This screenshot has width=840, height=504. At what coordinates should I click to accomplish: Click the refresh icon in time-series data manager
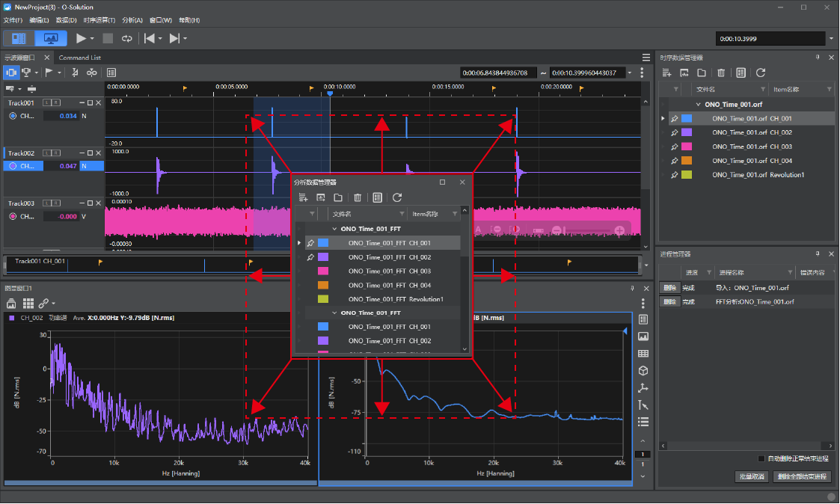coord(761,73)
